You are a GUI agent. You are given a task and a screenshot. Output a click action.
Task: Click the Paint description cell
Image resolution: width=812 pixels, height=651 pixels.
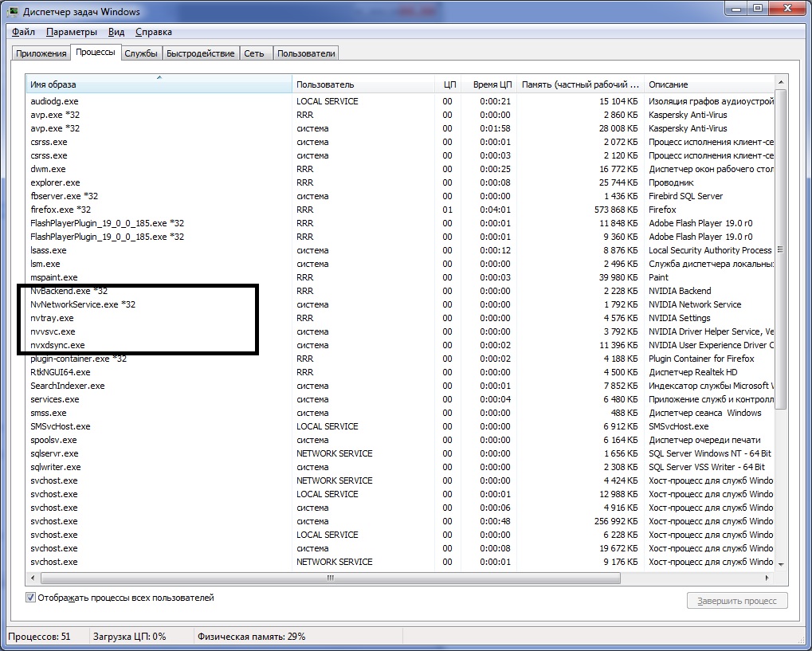[659, 277]
